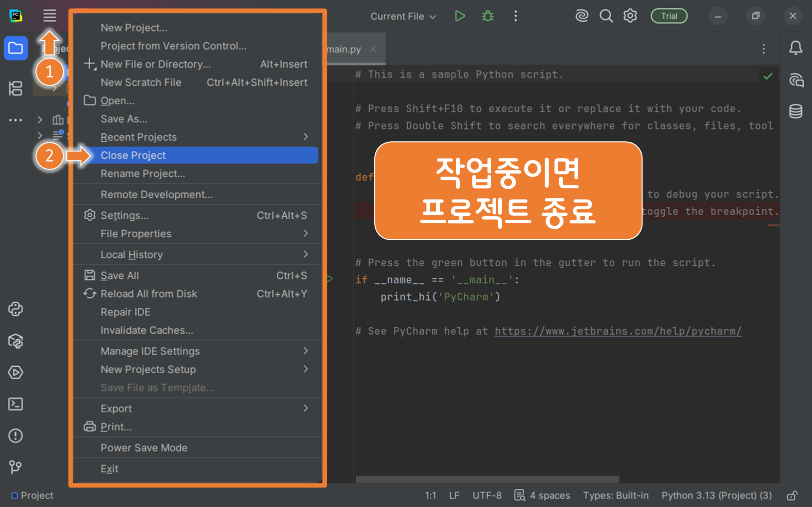Show more tool windows ellipsis
This screenshot has width=812, height=507.
pos(15,120)
